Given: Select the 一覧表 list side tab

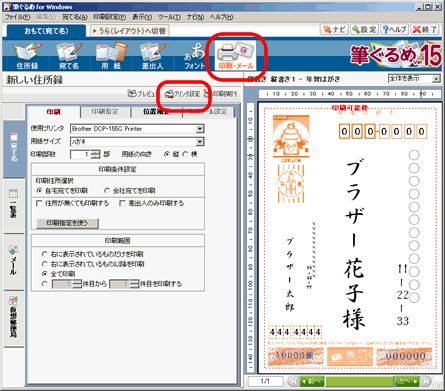Looking at the screenshot, I should (14, 205).
